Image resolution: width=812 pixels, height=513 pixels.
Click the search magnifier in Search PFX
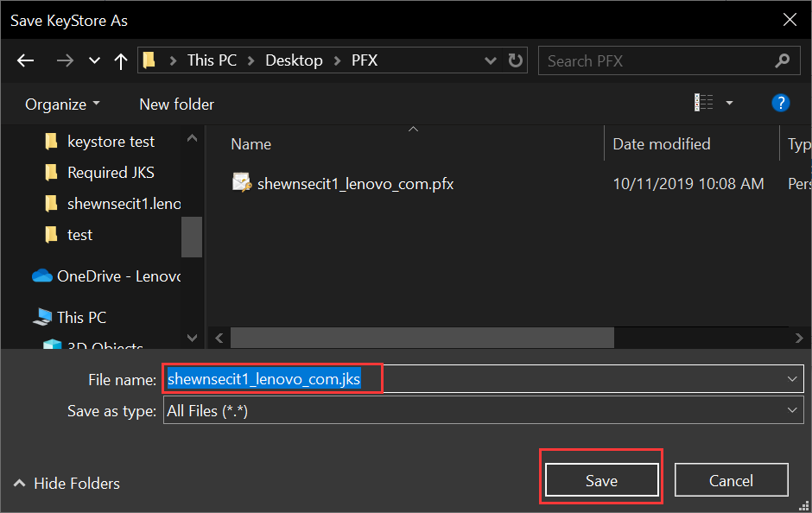click(x=782, y=60)
